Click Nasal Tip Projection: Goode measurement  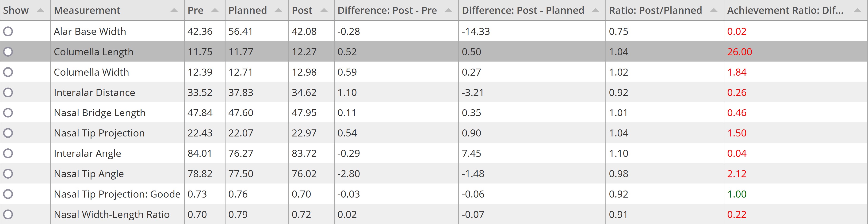click(x=117, y=194)
